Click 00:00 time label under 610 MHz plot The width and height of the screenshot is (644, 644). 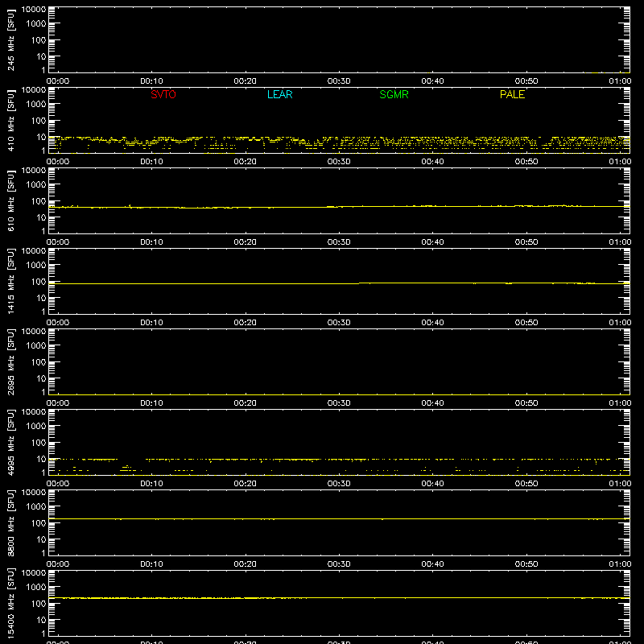[58, 242]
